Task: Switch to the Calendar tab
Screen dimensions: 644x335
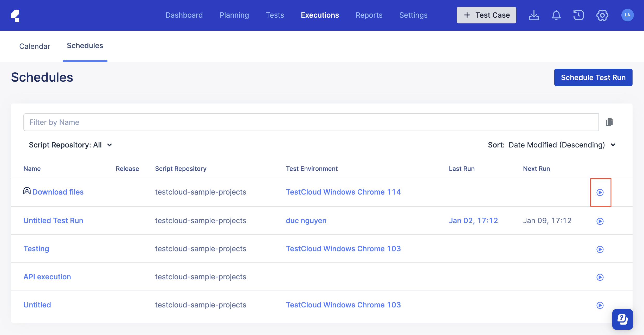Action: pyautogui.click(x=34, y=46)
